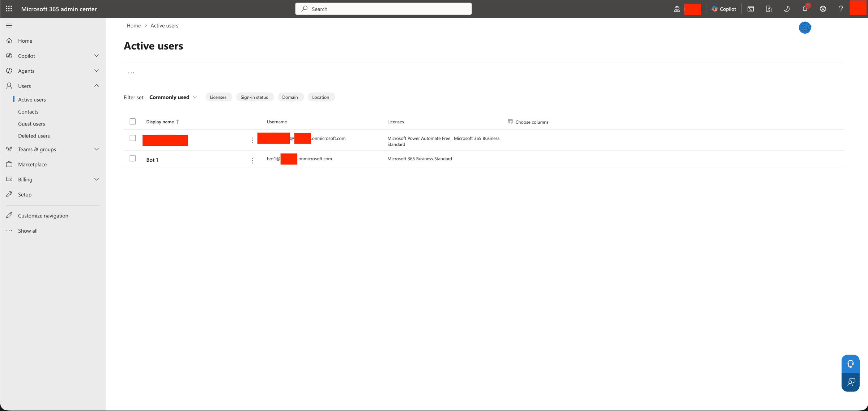Click the Username column header
The height and width of the screenshot is (411, 868).
coord(277,122)
